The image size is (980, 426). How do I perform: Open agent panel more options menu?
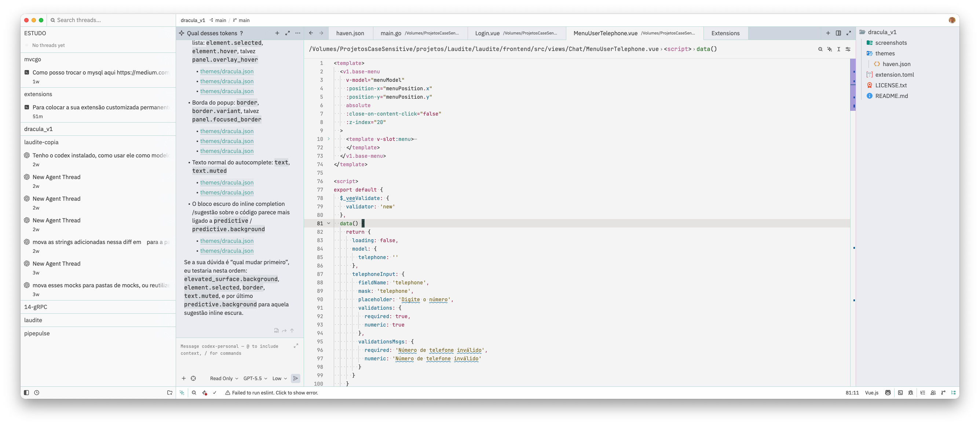(297, 33)
